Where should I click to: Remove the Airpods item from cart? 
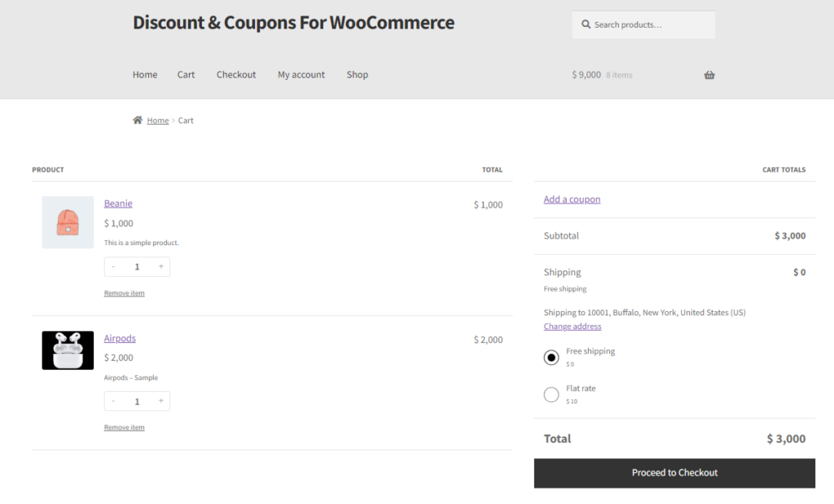(x=124, y=427)
